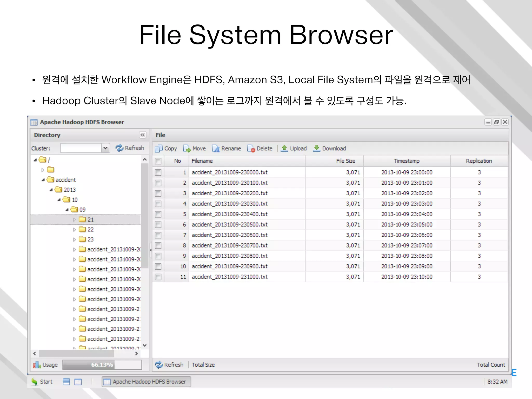Open the Cluster dropdown
The height and width of the screenshot is (399, 532).
pyautogui.click(x=105, y=148)
